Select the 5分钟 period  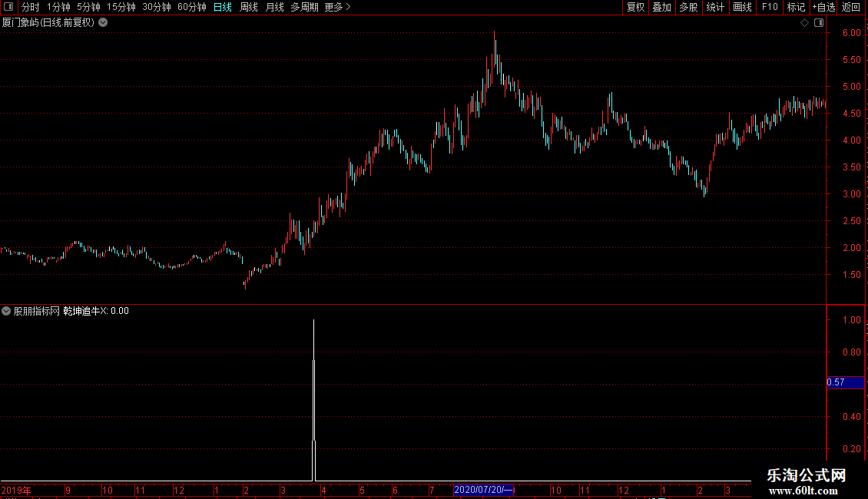88,7
